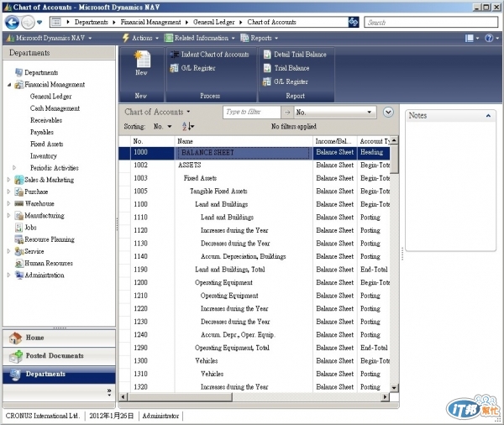Toggle the A-Z sort order icon
This screenshot has height=425, width=504.
pyautogui.click(x=188, y=126)
